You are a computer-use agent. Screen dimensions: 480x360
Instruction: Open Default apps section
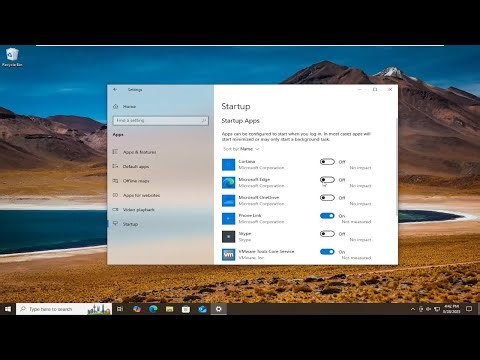136,166
